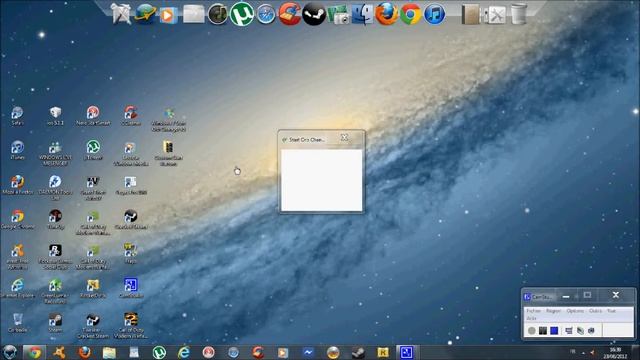
Task: Select the DAEMON Tools Lite desktop shortcut
Action: coord(55,187)
